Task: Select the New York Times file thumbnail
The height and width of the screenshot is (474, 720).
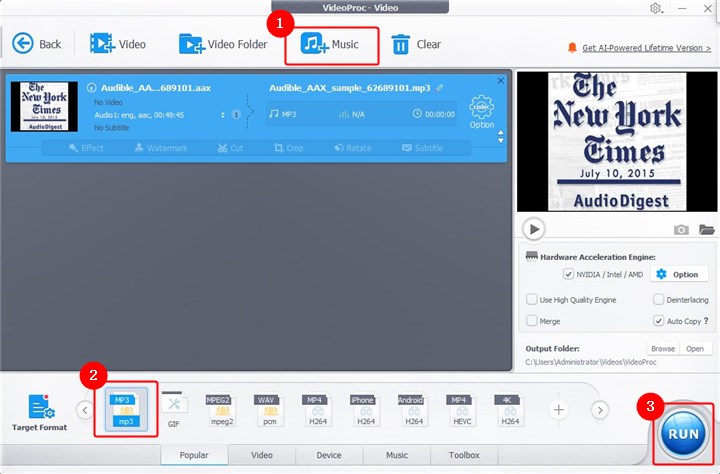Action: pyautogui.click(x=44, y=107)
